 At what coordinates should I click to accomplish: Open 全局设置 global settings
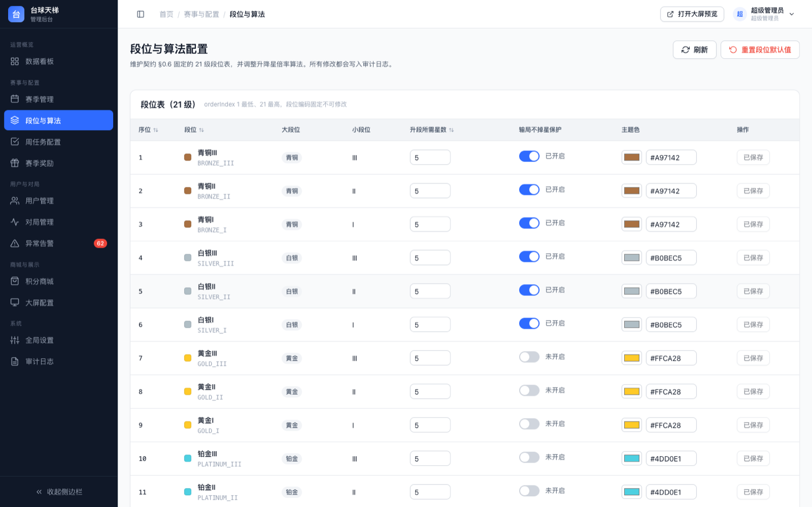click(58, 340)
